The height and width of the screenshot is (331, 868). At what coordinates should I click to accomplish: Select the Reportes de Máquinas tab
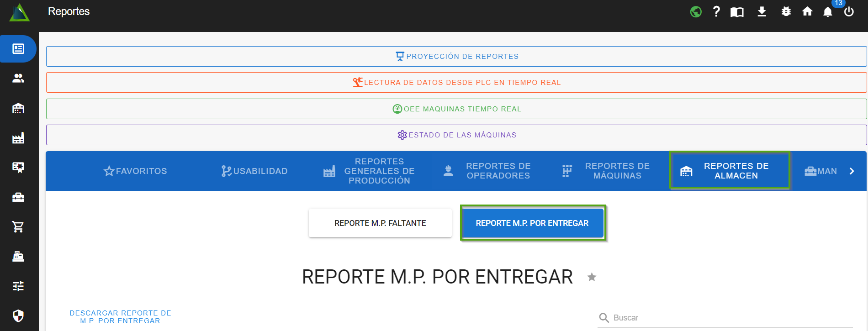(606, 171)
